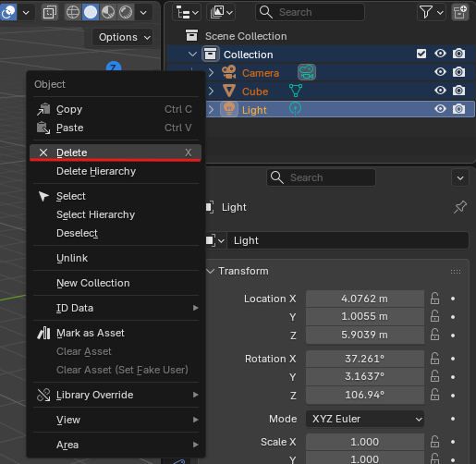Enable rendered viewport shading
This screenshot has width=476, height=464.
click(x=126, y=12)
